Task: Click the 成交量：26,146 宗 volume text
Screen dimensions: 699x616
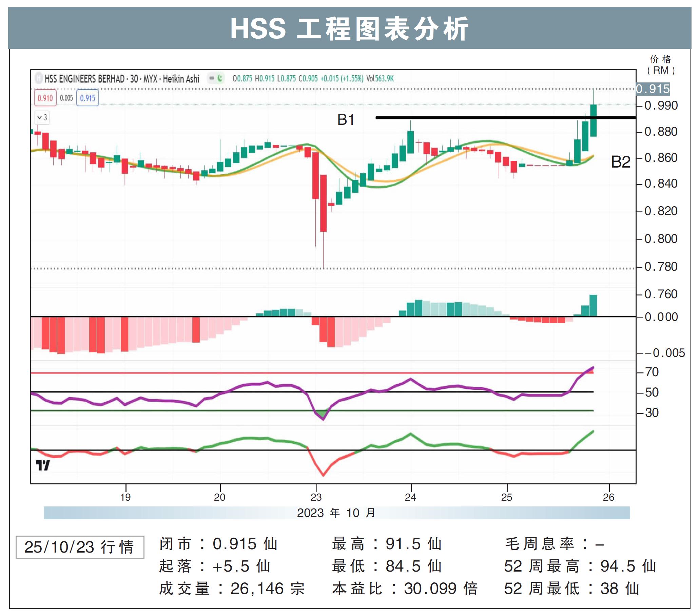Action: 232,589
